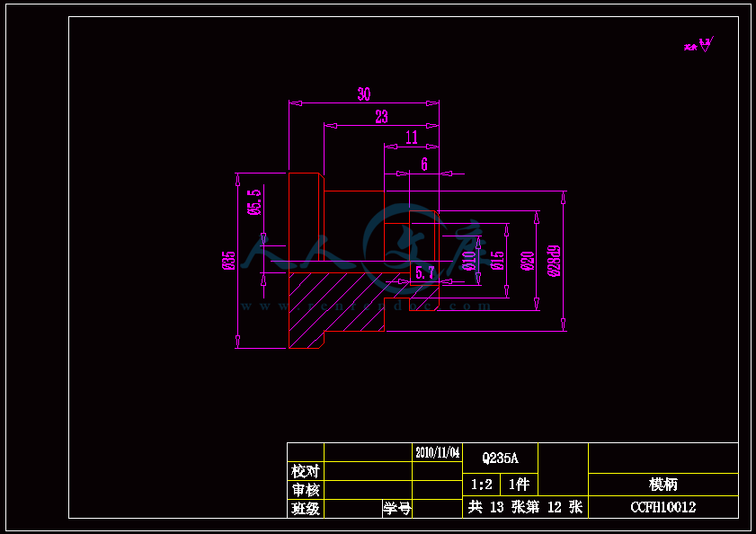Image resolution: width=756 pixels, height=534 pixels.
Task: Select the 11 dimension text
Action: click(x=412, y=138)
